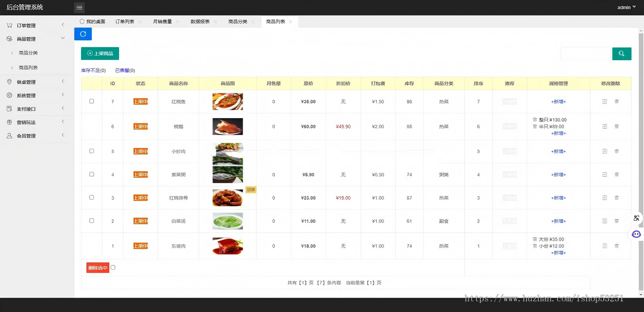This screenshot has width=644, height=312.
Task: Expand the 餐桌管理 sidebar menu
Action: (36, 82)
